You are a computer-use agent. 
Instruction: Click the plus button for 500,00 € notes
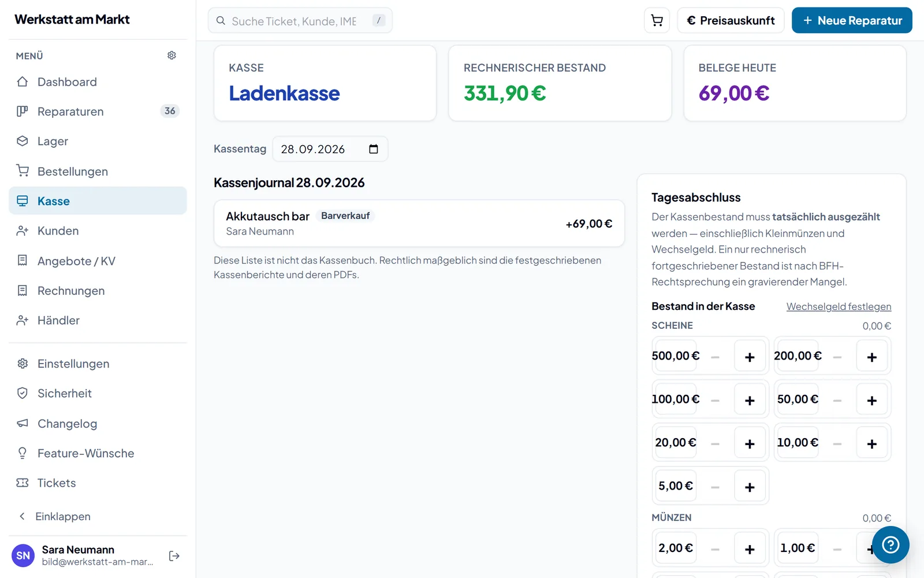750,357
